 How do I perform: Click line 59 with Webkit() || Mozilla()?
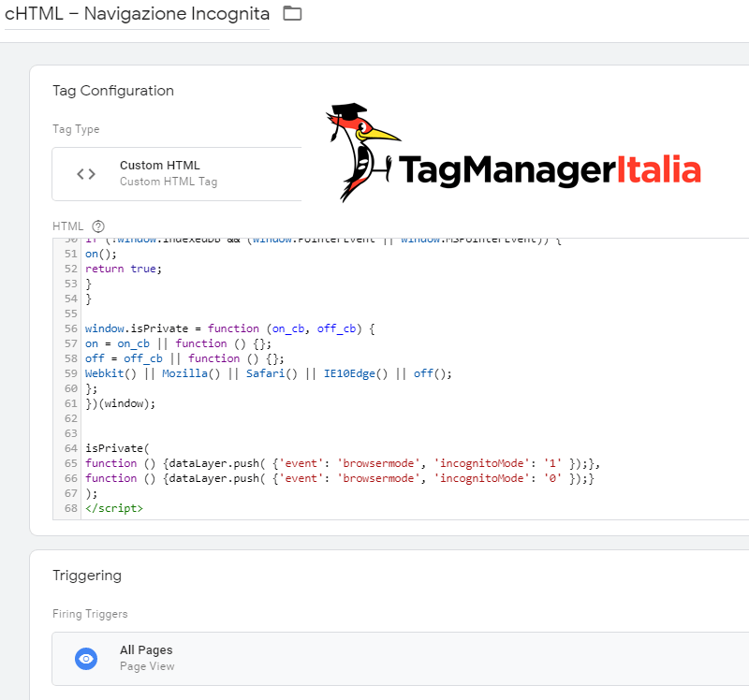269,373
